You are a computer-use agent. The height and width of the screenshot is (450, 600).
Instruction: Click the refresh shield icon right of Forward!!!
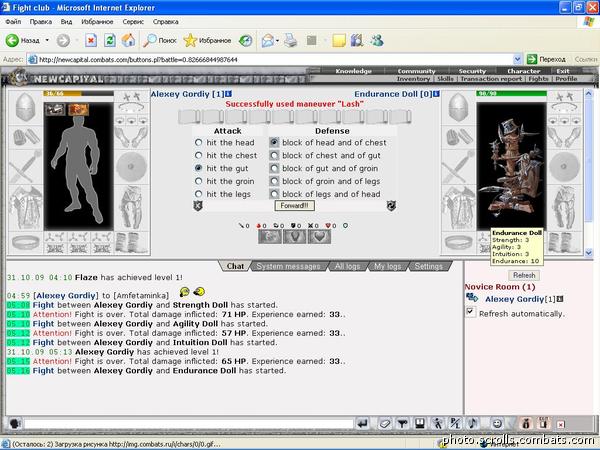tap(391, 206)
